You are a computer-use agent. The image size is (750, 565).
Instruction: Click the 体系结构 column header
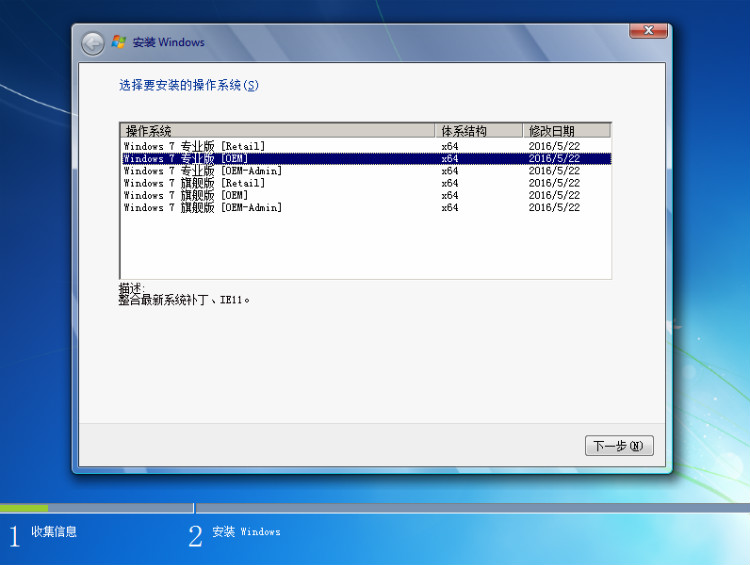tap(479, 131)
